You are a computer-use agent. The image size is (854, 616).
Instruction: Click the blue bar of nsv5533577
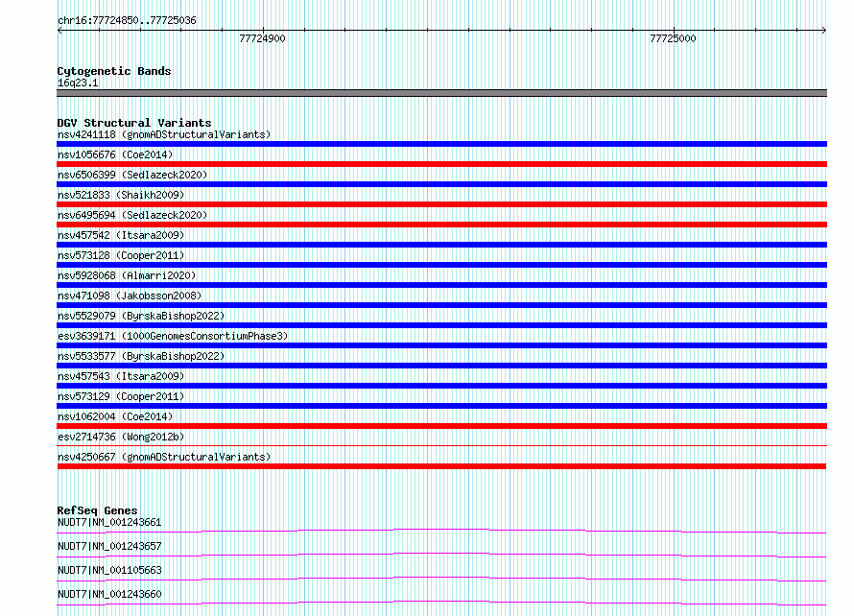[x=441, y=366]
